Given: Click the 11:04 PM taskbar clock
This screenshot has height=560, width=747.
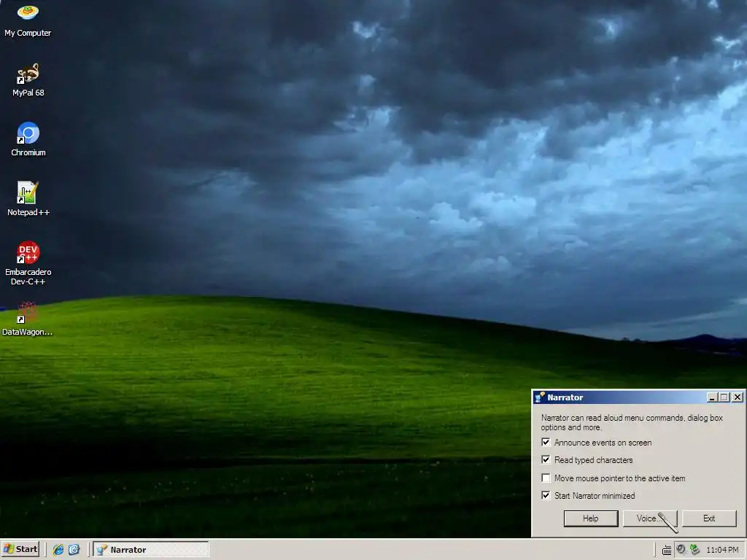Looking at the screenshot, I should [x=722, y=550].
